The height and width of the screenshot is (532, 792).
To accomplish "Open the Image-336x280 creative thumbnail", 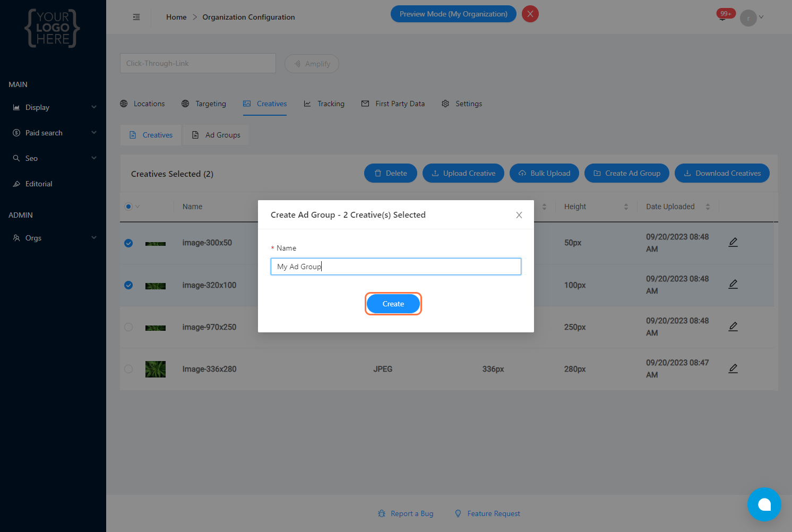I will [x=156, y=369].
